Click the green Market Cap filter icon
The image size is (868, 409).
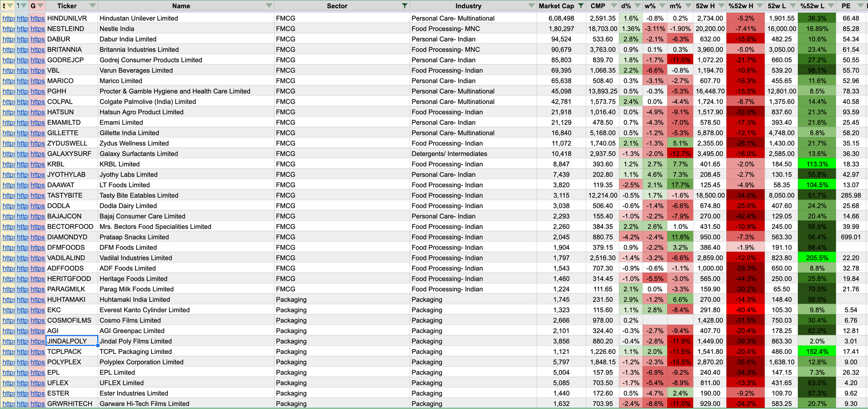click(581, 6)
